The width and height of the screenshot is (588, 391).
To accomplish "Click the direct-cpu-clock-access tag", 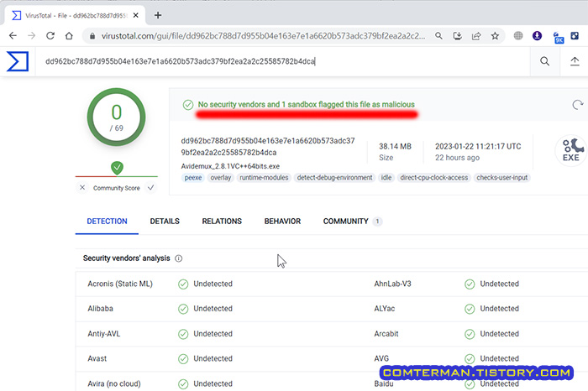I will [434, 178].
